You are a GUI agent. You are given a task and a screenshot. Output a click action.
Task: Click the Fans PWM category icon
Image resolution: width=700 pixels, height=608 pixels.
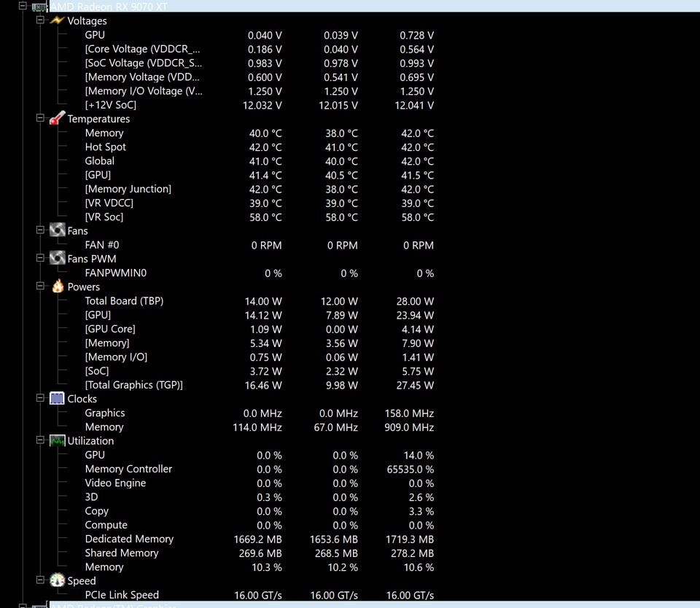pyautogui.click(x=57, y=258)
